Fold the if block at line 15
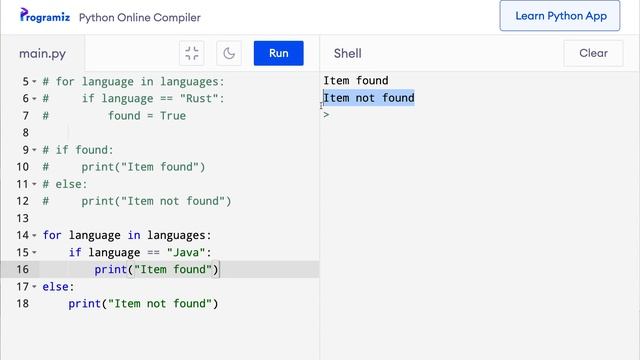Image resolution: width=640 pixels, height=360 pixels. coord(34,253)
